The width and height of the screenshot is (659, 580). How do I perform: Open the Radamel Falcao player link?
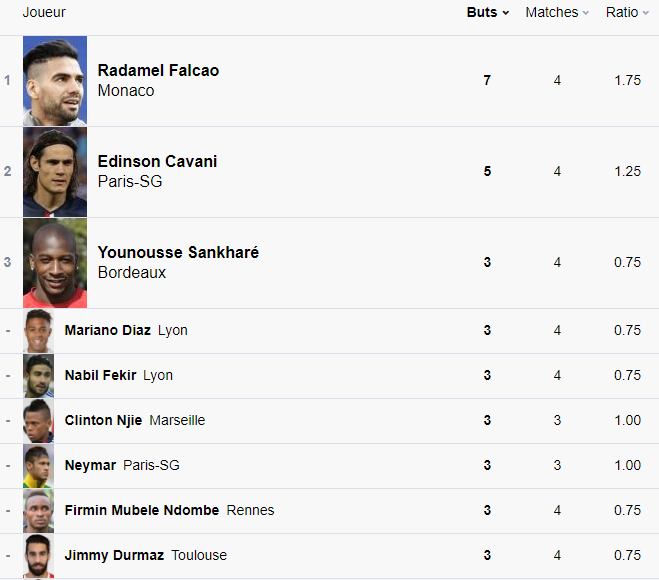click(x=158, y=71)
